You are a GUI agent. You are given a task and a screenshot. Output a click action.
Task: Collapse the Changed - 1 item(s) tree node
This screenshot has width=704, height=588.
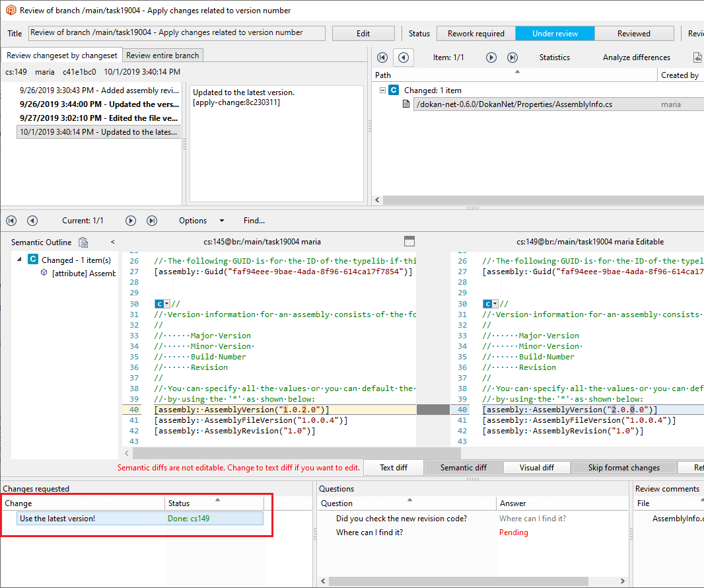[18, 259]
